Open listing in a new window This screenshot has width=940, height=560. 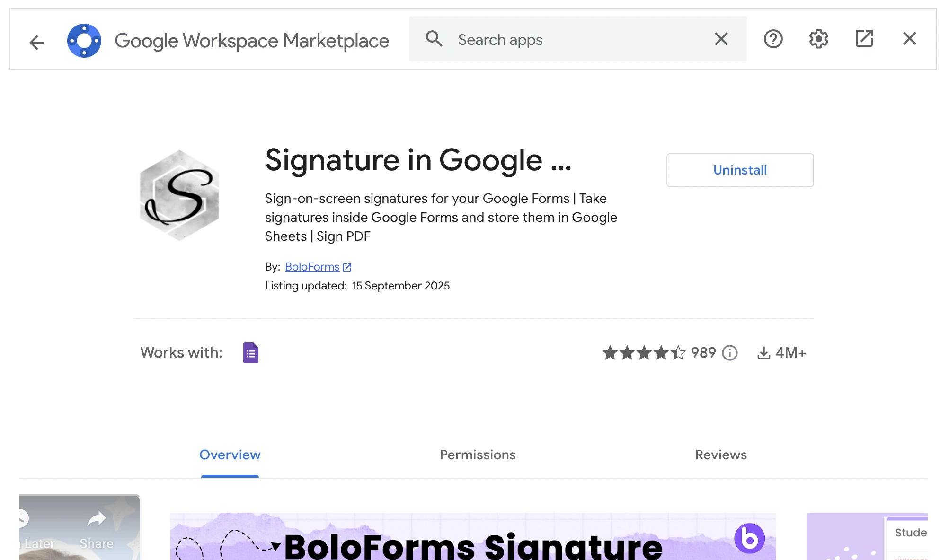click(x=864, y=39)
